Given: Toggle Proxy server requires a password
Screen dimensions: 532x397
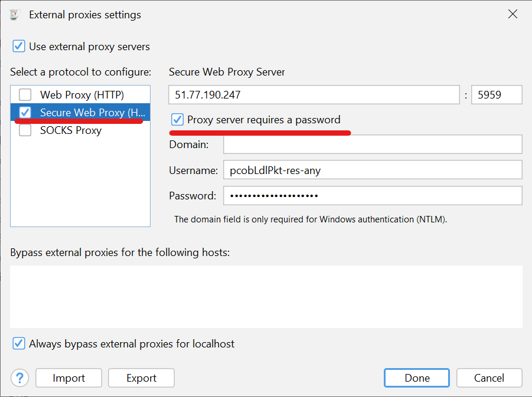Looking at the screenshot, I should (x=177, y=120).
